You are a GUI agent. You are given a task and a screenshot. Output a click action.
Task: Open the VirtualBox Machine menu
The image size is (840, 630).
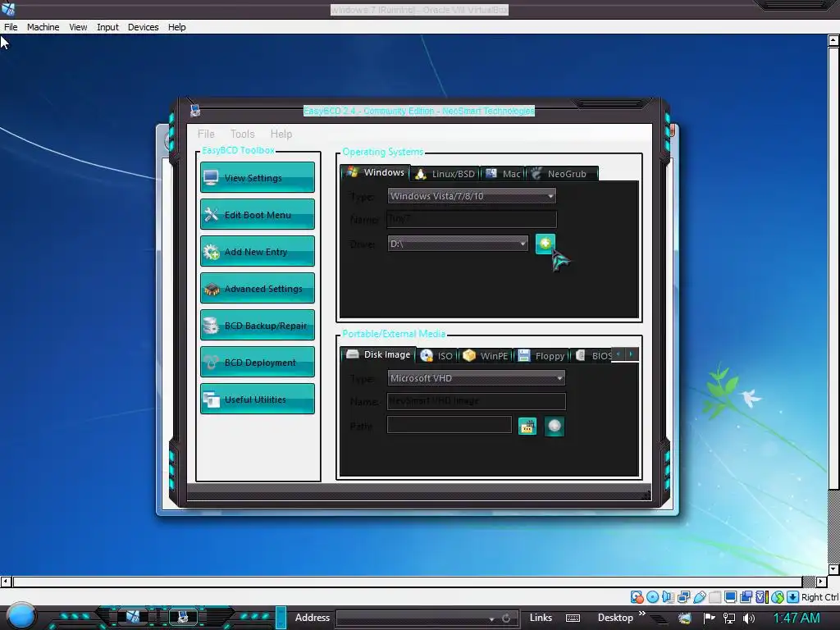click(x=43, y=27)
